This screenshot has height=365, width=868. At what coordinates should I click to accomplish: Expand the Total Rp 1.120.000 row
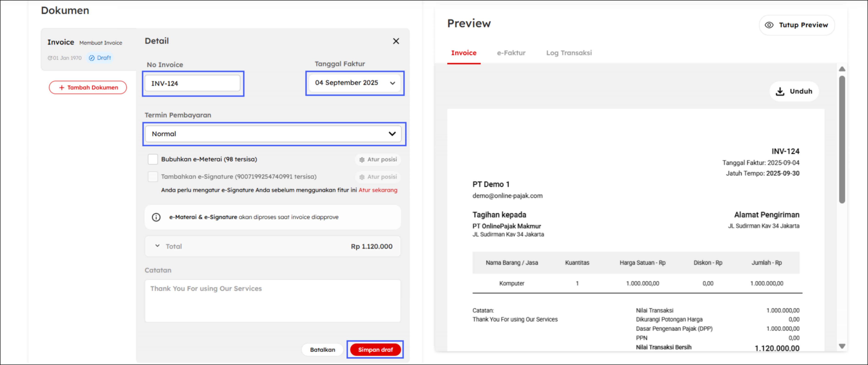157,246
